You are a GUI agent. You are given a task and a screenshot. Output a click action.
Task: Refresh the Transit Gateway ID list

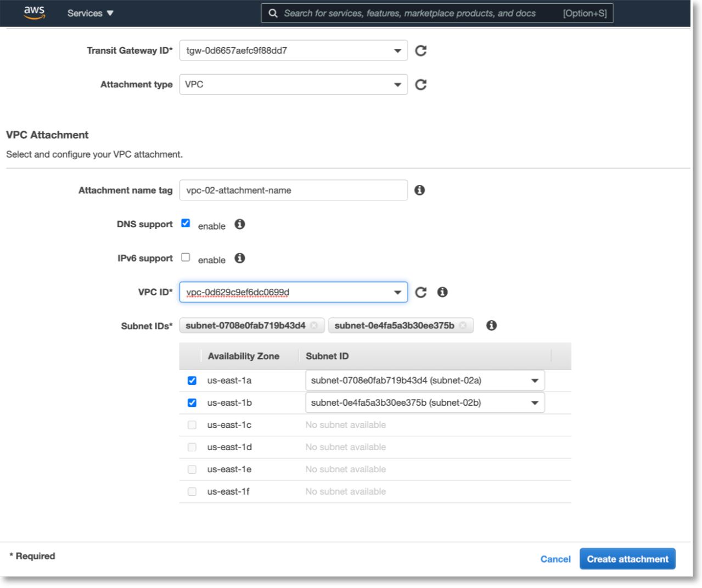(x=421, y=51)
